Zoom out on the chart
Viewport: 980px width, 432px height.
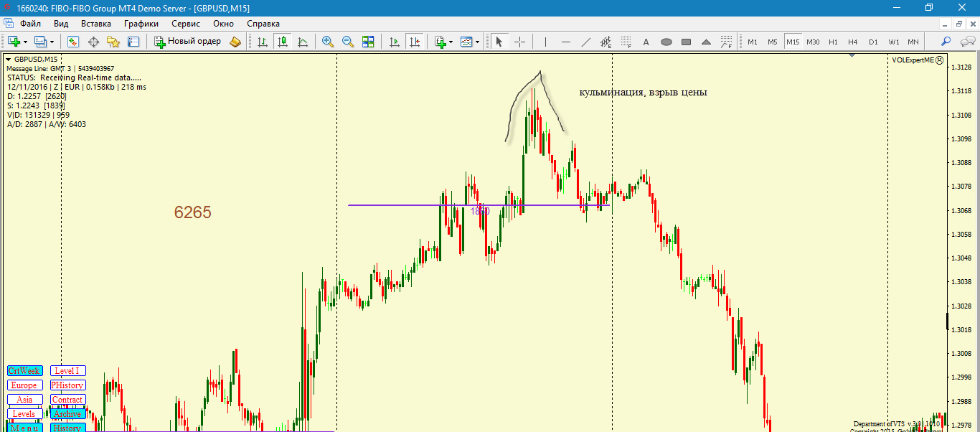(348, 42)
